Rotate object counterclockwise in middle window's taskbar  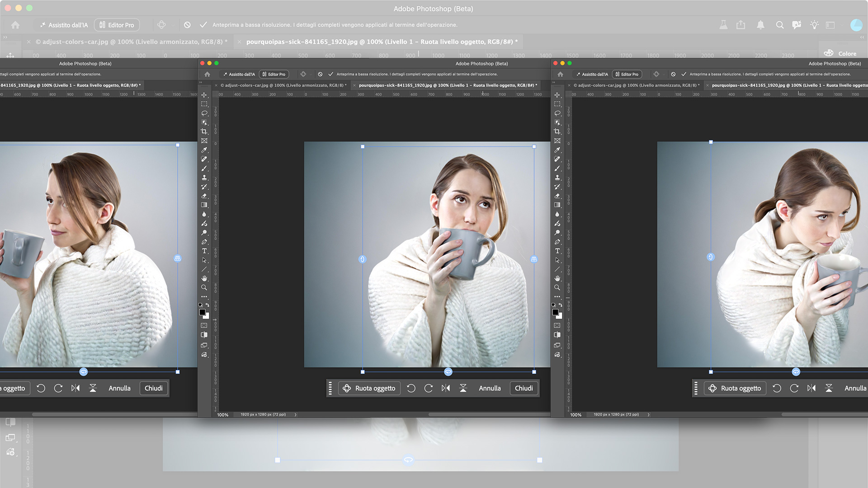tap(411, 388)
